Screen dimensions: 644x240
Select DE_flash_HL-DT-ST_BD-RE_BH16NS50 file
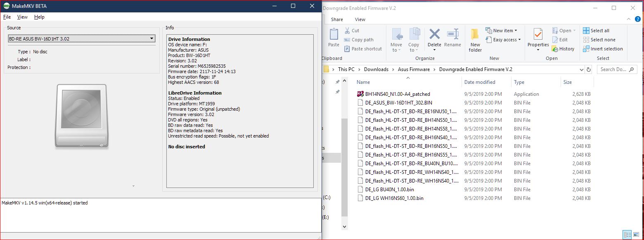pyautogui.click(x=407, y=146)
